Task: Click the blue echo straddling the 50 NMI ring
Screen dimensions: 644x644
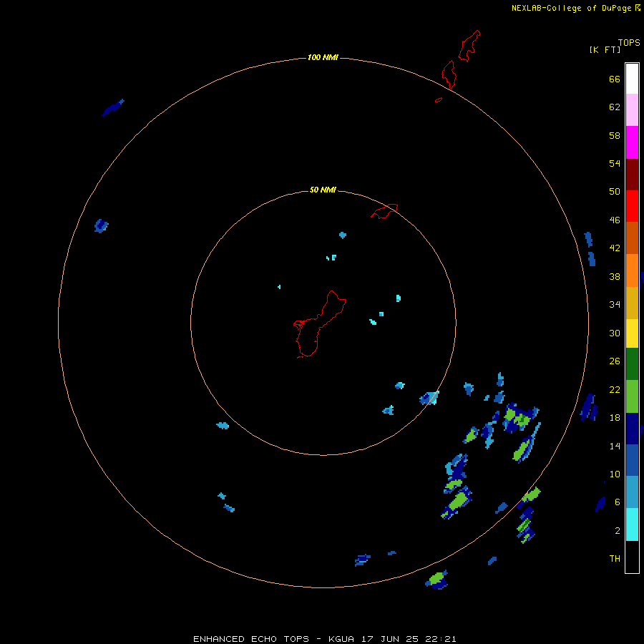Action: 429,398
